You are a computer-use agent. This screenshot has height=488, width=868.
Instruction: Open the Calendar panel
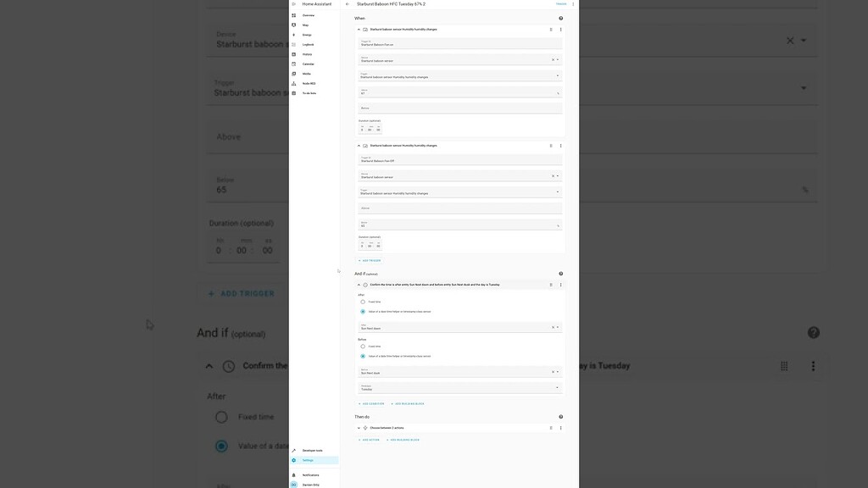pos(309,63)
